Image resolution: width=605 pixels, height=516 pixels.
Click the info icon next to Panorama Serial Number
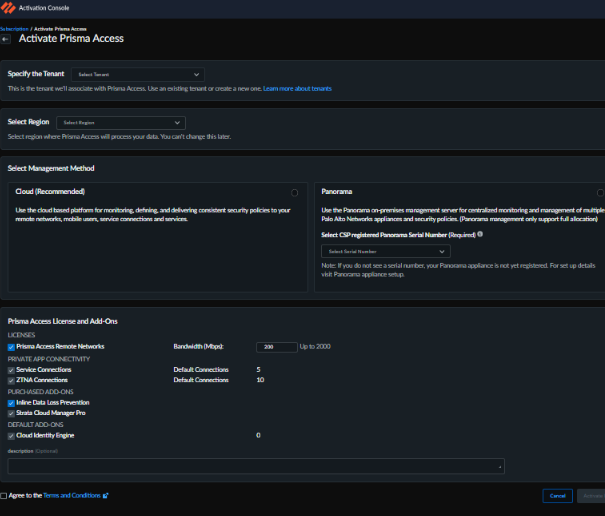point(480,234)
